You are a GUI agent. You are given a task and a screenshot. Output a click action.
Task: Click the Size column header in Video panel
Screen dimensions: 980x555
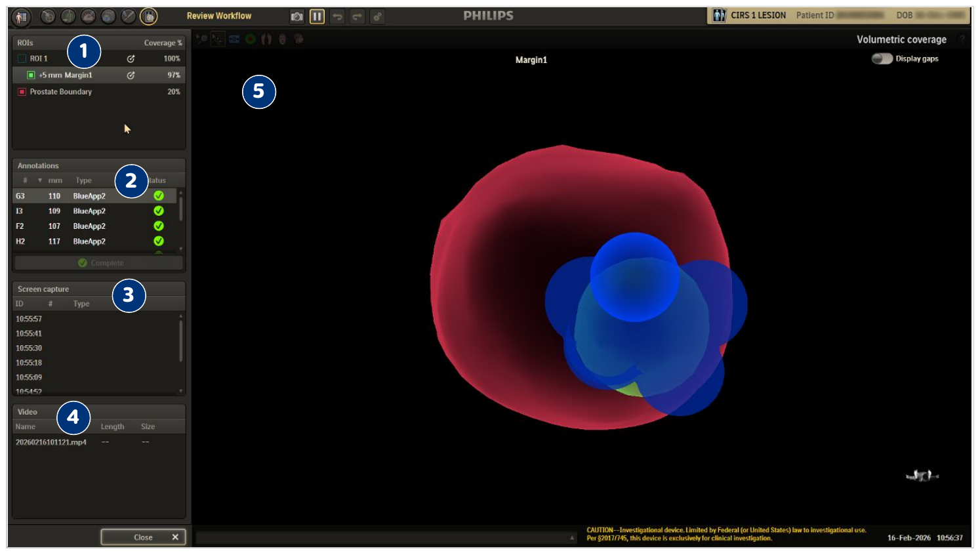tap(148, 426)
